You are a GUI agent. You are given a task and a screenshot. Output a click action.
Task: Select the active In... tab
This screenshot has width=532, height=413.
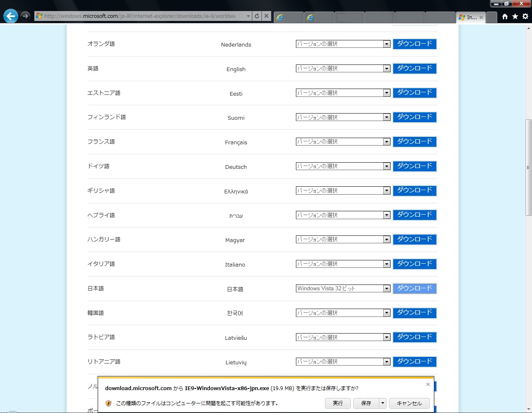pos(470,17)
